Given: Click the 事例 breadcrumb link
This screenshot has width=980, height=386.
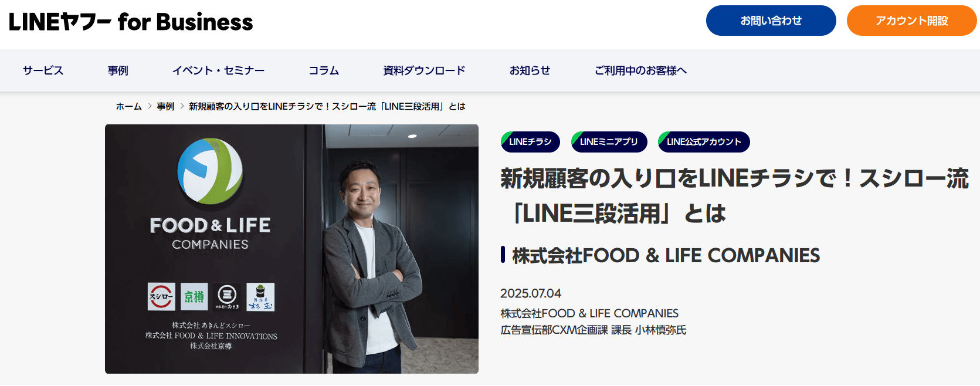Looking at the screenshot, I should (165, 106).
